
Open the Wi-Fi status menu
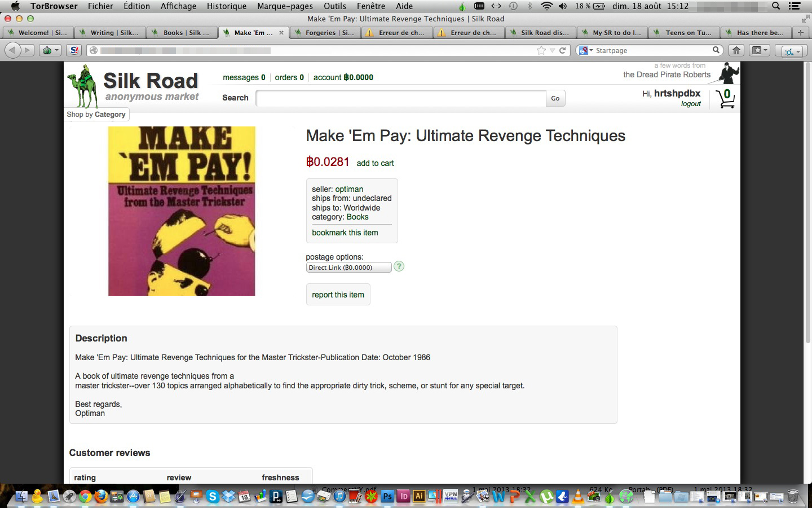[546, 6]
